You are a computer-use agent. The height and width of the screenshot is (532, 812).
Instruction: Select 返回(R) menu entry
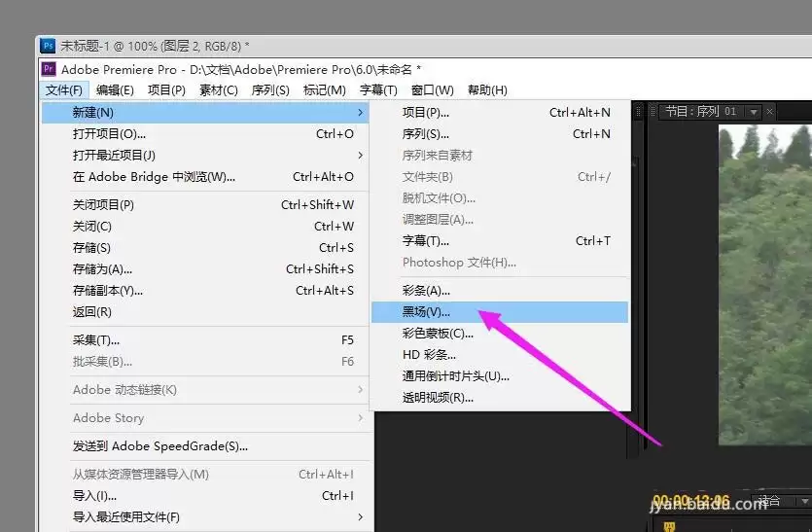click(x=205, y=312)
